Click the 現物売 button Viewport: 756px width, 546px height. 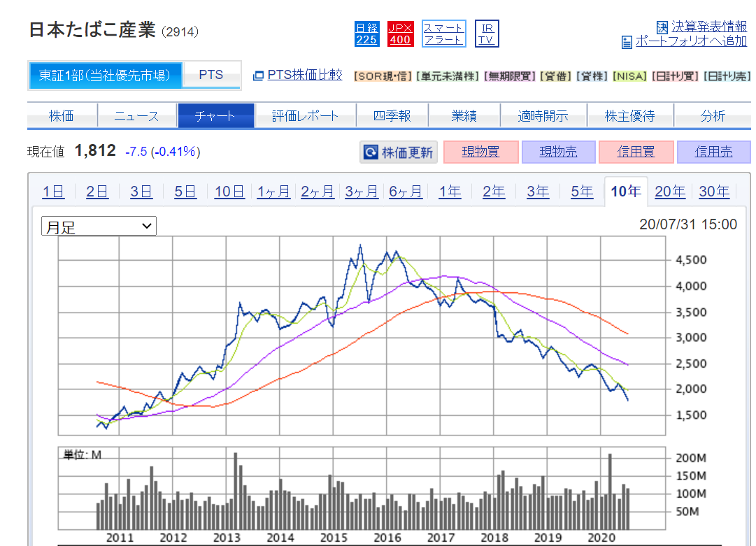point(558,152)
